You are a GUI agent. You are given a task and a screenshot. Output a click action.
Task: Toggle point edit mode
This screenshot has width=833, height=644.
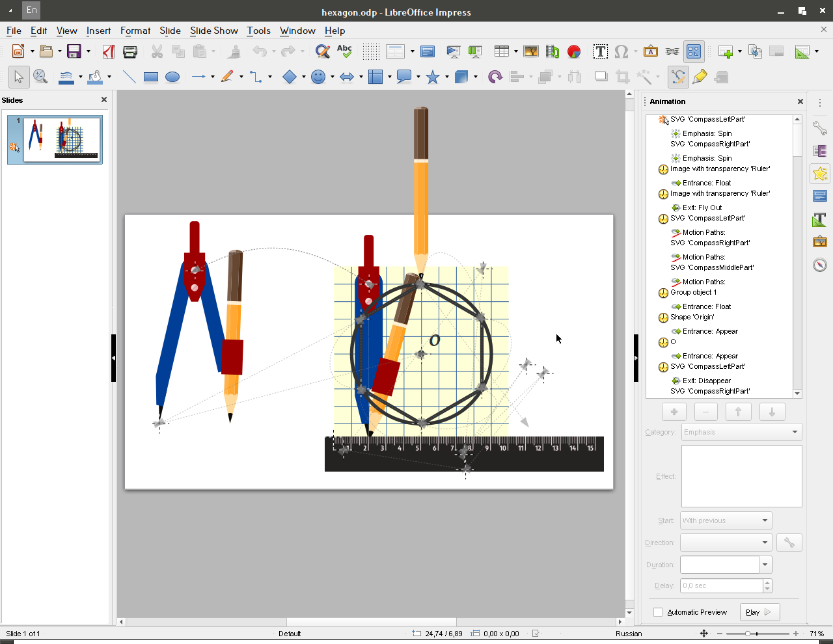click(x=678, y=77)
